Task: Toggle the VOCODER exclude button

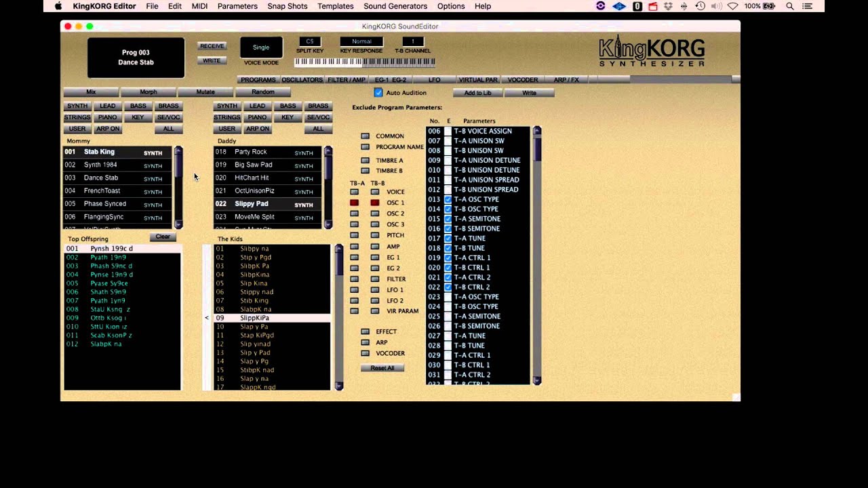Action: [x=365, y=353]
